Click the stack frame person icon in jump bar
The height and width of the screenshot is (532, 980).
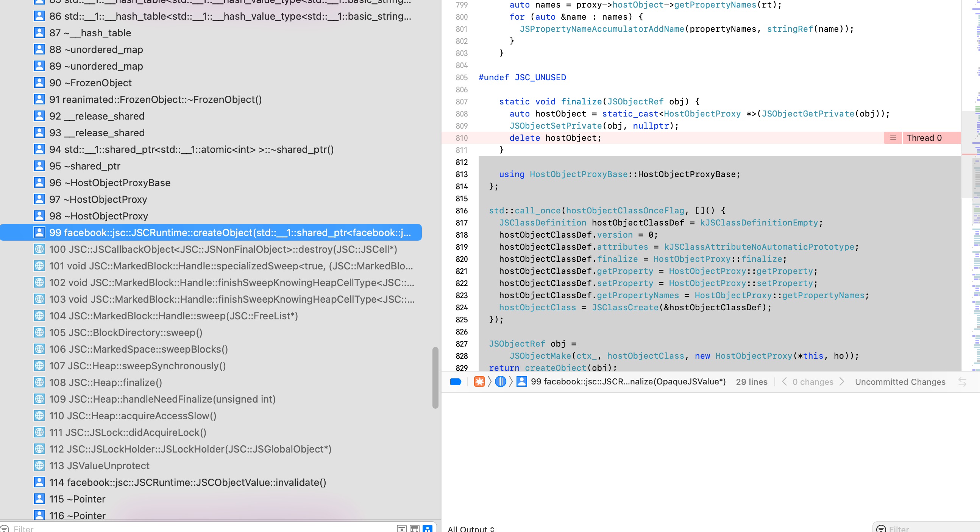(x=522, y=381)
